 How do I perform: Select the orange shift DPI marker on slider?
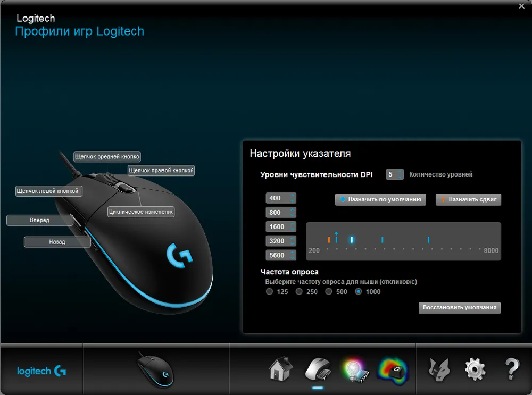pos(329,240)
